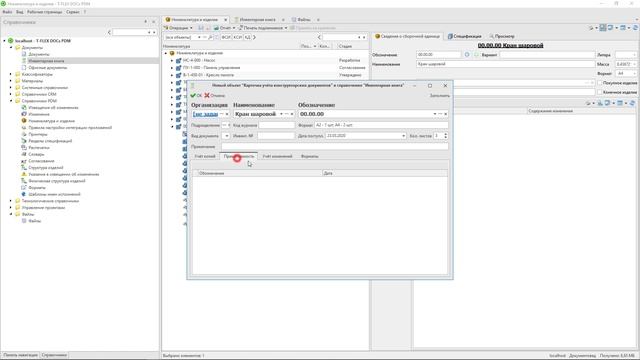Click Шаблоны имен исполнений icon
This screenshot has height=360, width=640.
point(24,194)
